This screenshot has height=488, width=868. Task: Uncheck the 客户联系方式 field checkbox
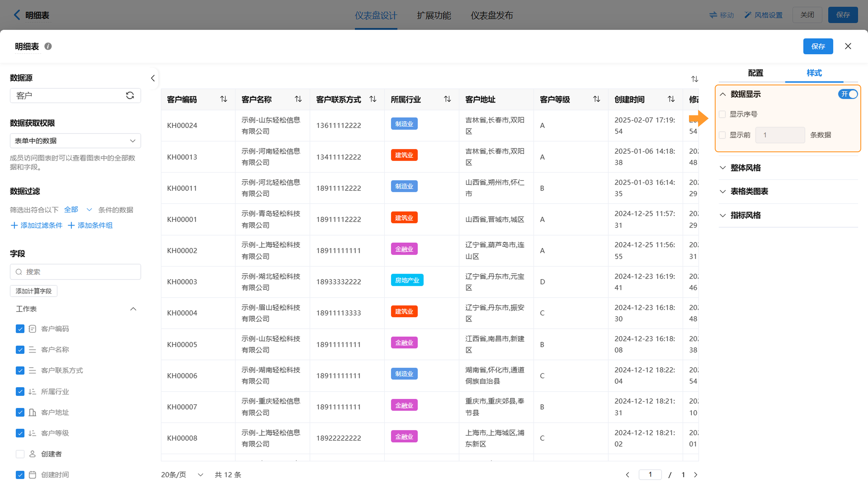click(20, 371)
